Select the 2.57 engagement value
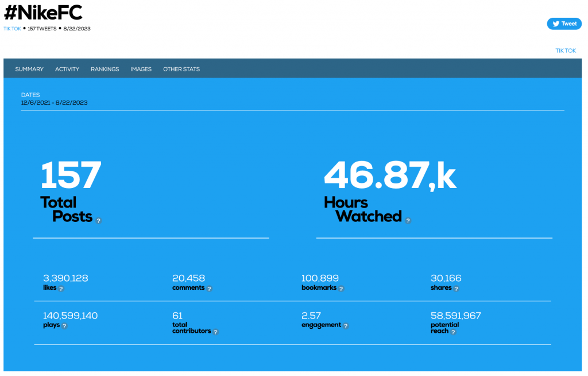 pyautogui.click(x=311, y=316)
